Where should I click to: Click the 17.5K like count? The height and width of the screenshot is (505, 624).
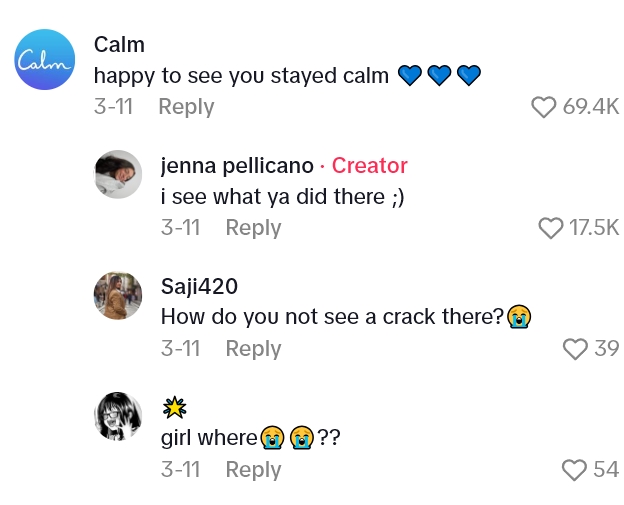(594, 228)
